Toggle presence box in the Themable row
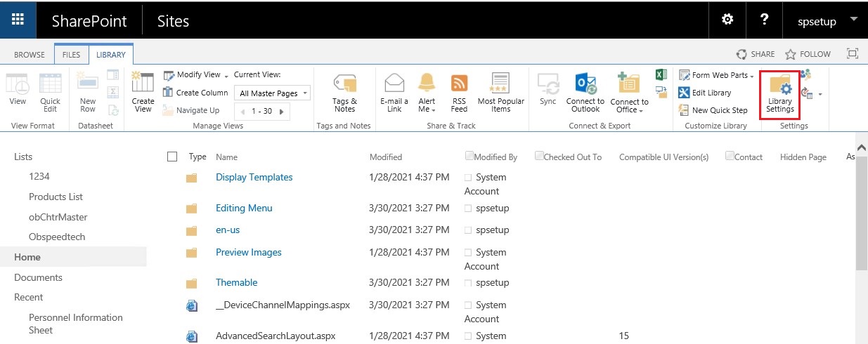 (468, 283)
